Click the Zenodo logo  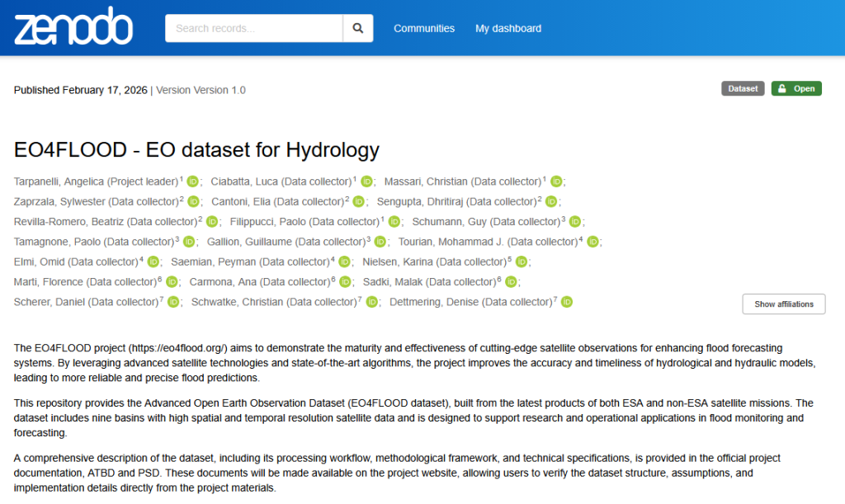pos(73,28)
